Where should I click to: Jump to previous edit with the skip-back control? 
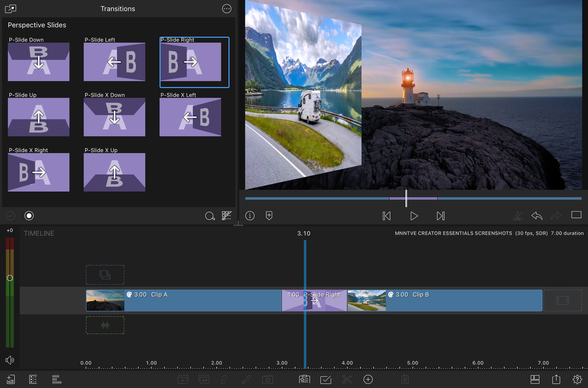click(386, 216)
